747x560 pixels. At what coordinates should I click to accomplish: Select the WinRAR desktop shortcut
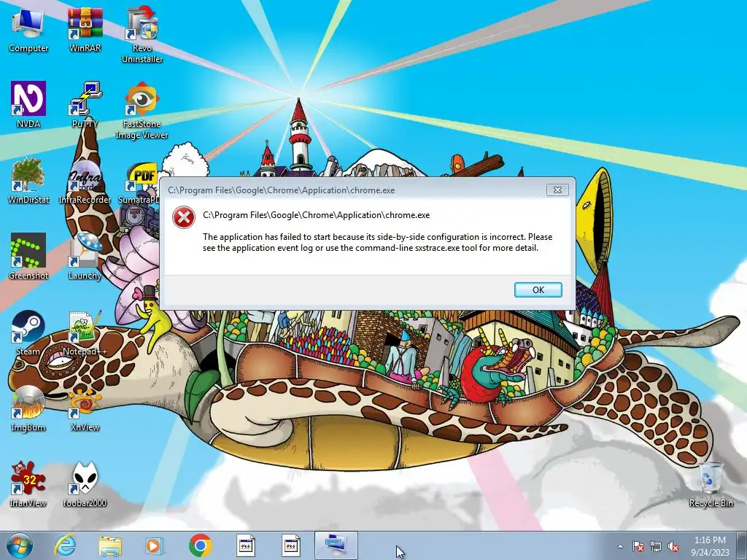85,29
